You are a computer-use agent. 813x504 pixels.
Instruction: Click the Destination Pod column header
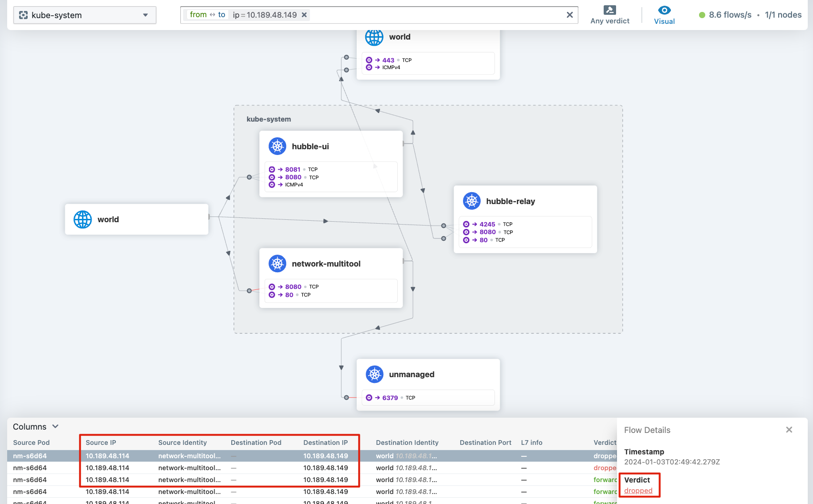pos(256,442)
